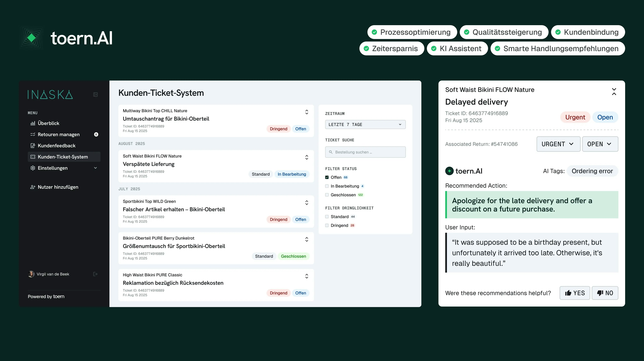
Task: Open Retouren managen in the menu
Action: [58, 135]
